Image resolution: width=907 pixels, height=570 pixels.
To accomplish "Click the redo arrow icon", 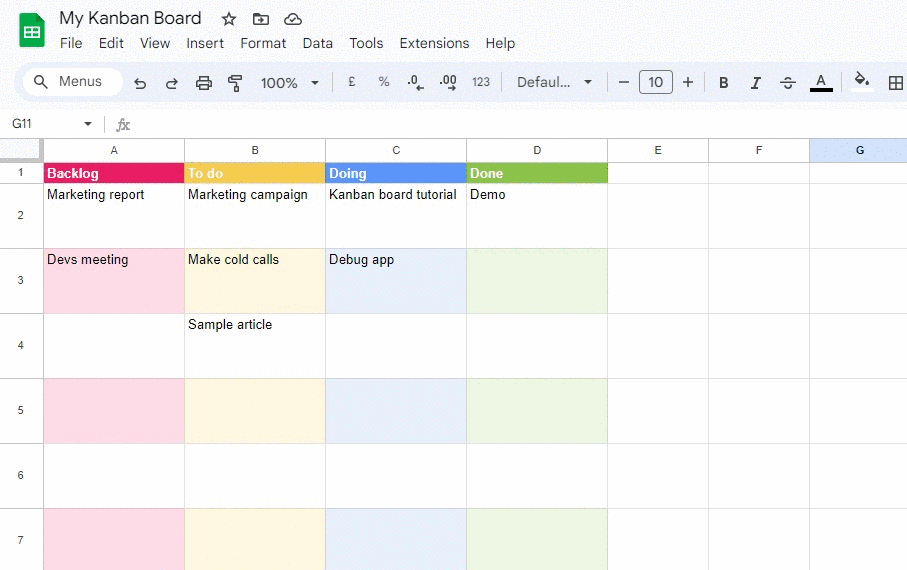I will [171, 83].
